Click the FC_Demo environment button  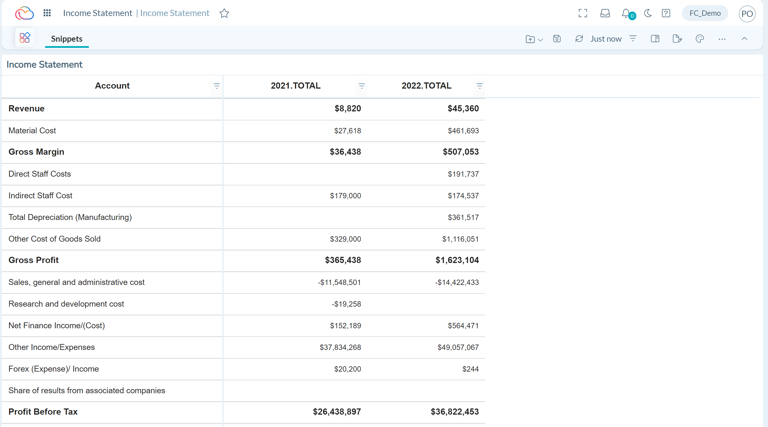click(705, 13)
